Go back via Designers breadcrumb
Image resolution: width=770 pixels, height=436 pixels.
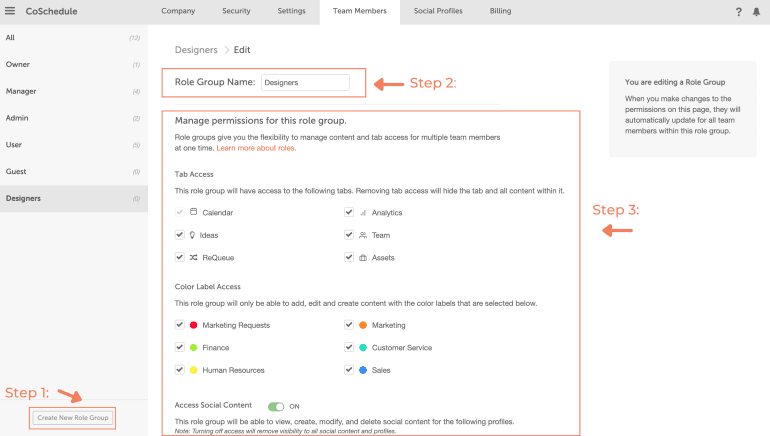click(196, 49)
